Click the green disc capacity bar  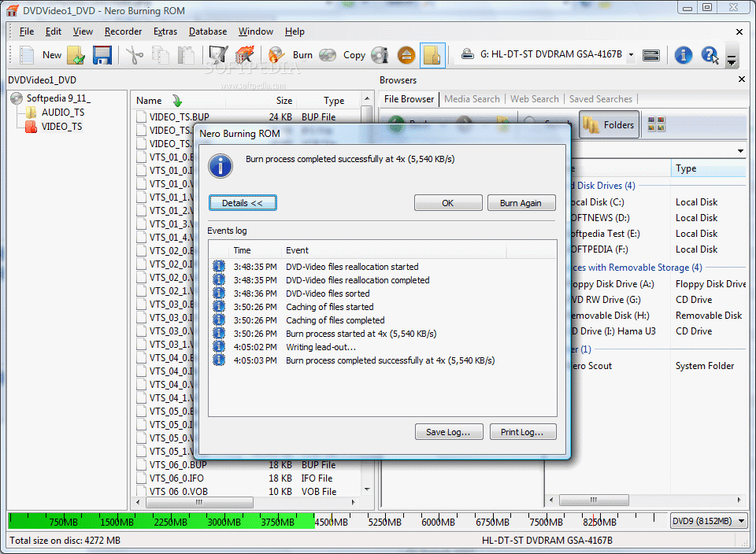coord(162,521)
